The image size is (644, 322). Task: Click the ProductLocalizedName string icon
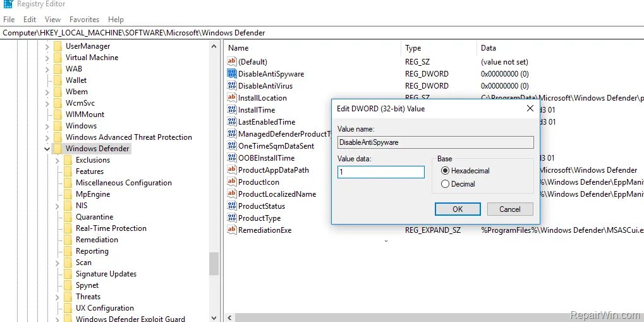(232, 194)
